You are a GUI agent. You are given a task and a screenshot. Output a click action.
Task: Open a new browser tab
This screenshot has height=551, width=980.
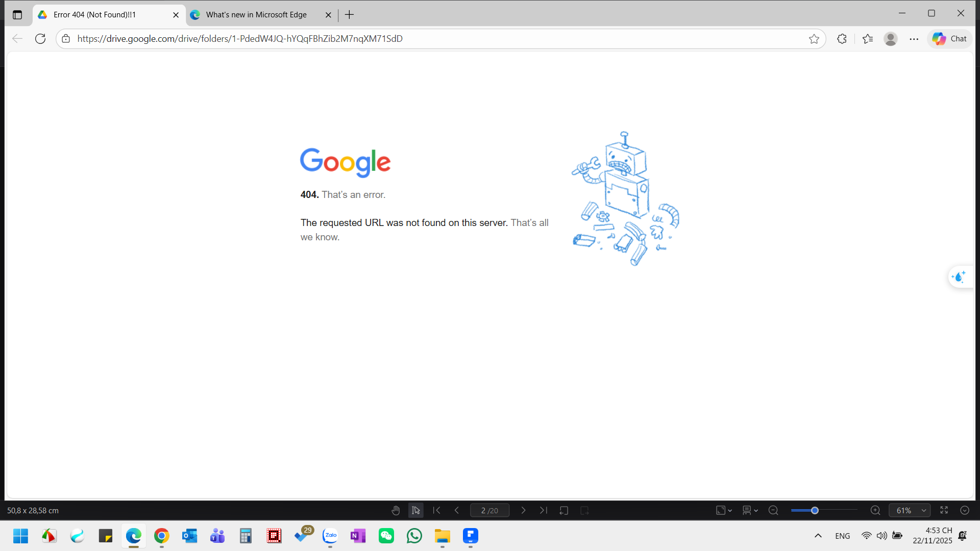pyautogui.click(x=349, y=15)
